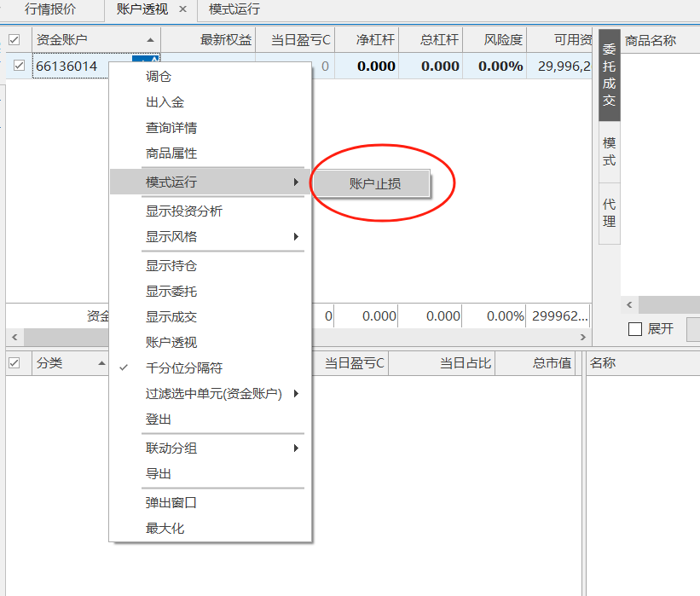Click sort arrow in 资金账户 column header

tap(150, 40)
